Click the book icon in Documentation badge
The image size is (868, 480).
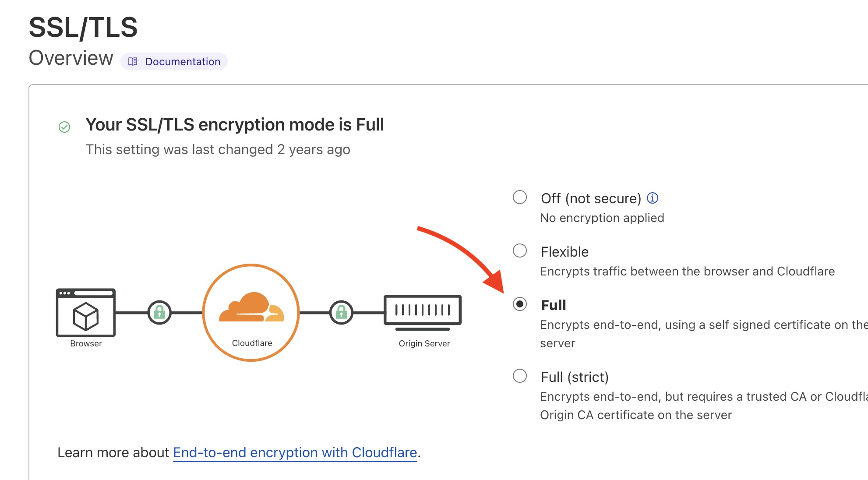click(133, 61)
